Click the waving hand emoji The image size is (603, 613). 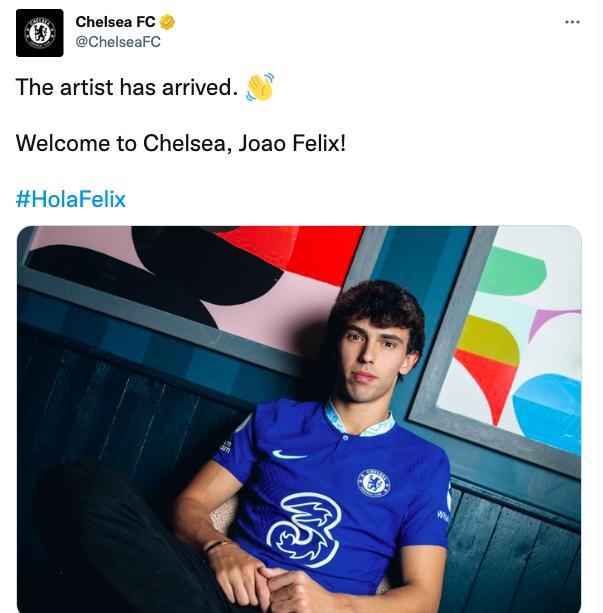(260, 87)
